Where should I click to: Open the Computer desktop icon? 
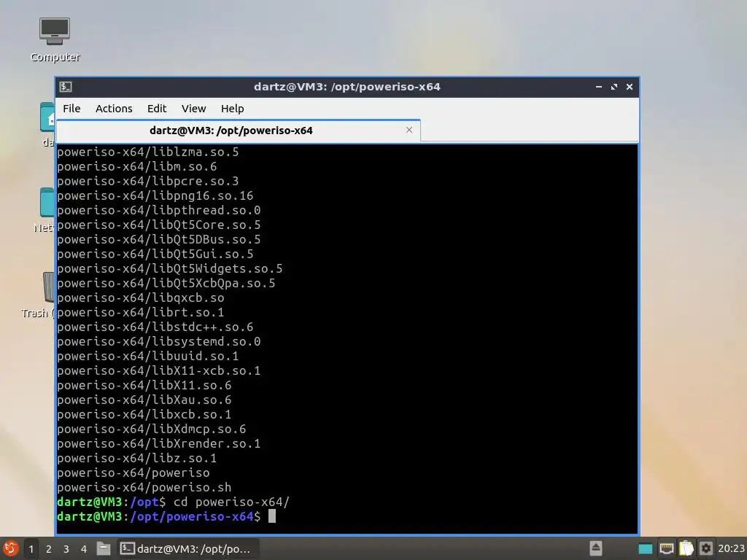(54, 40)
